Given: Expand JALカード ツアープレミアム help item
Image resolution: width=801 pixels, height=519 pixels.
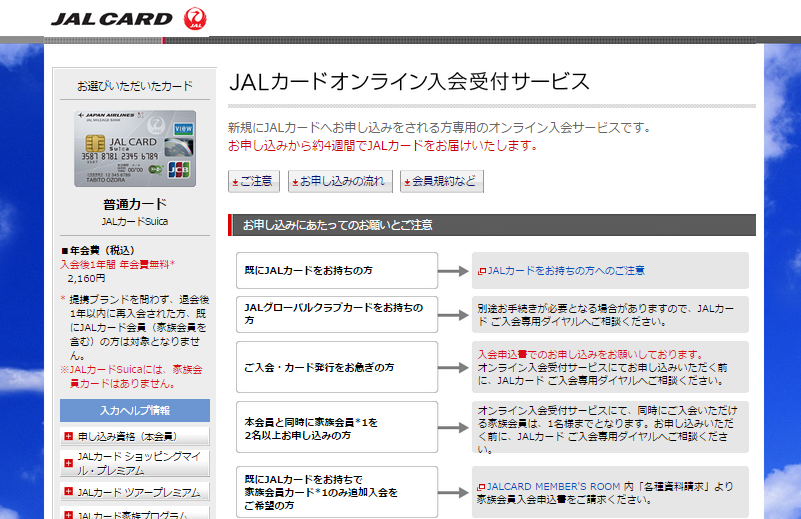Looking at the screenshot, I should (x=135, y=492).
